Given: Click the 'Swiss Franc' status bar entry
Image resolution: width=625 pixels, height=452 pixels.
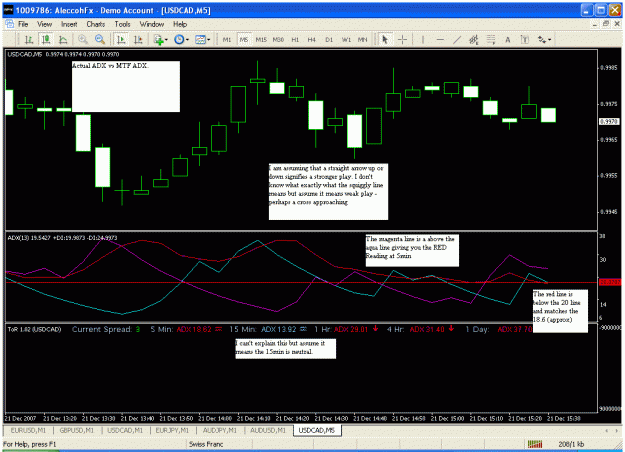Looking at the screenshot, I should coord(206,444).
